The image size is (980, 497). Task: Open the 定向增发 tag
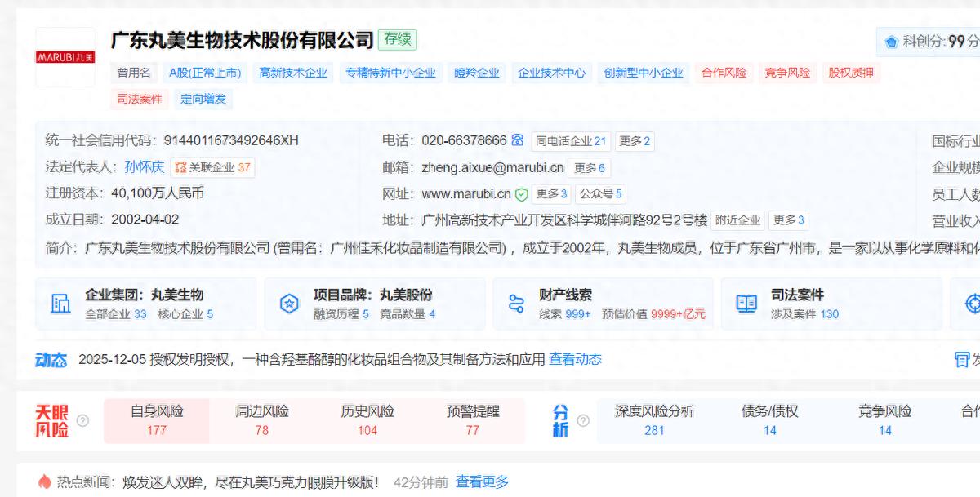point(203,99)
